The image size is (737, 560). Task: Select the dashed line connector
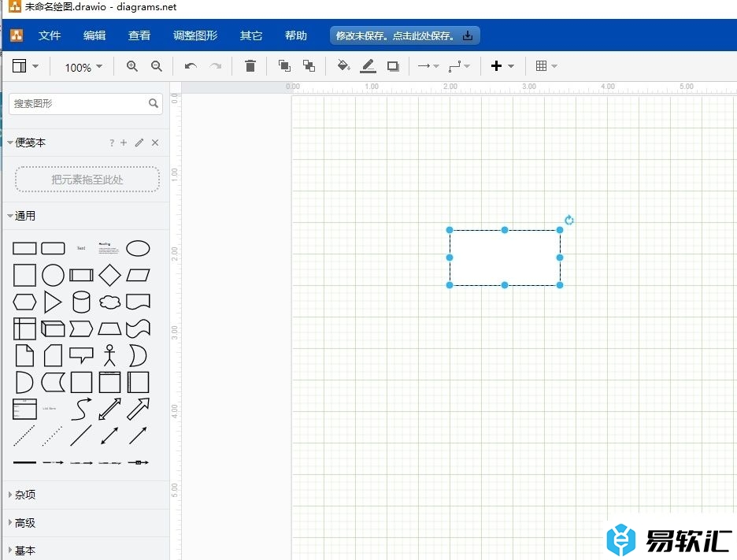24,436
